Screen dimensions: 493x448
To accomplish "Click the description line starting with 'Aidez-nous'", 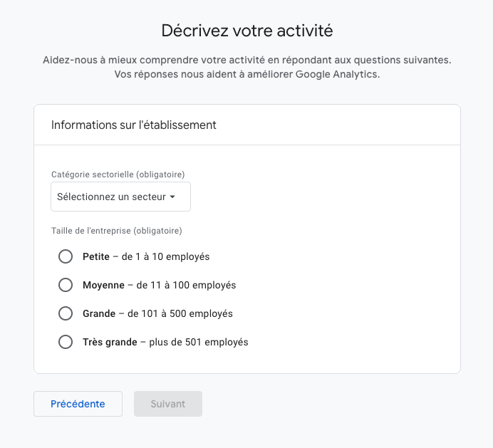I will tap(246, 60).
